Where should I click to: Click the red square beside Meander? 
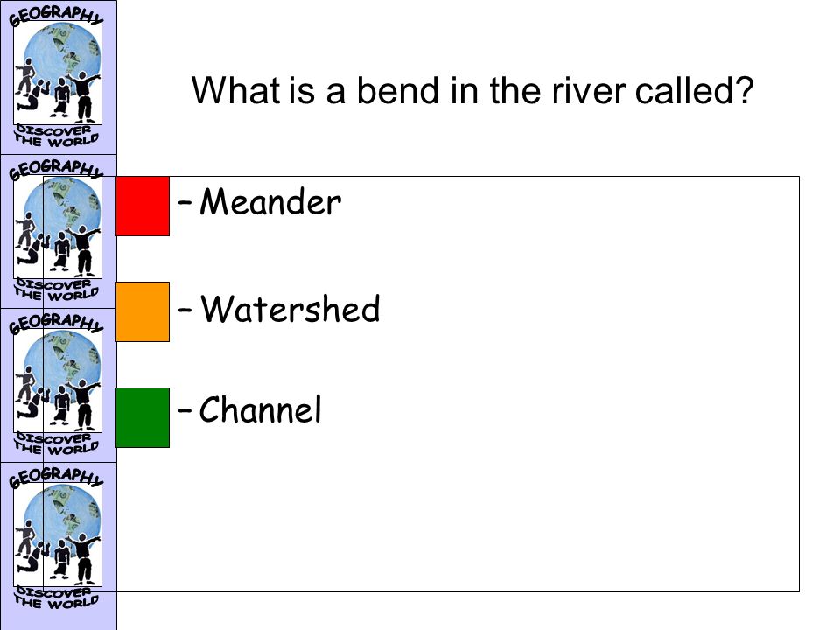tap(143, 206)
